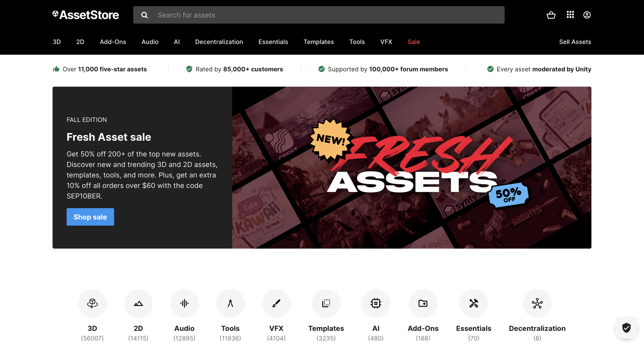Follow the Sell Assets link
644x344 pixels.
pos(575,42)
